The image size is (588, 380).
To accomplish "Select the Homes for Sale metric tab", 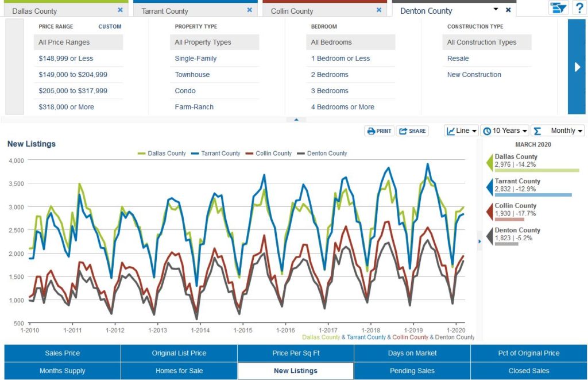I will pos(179,371).
